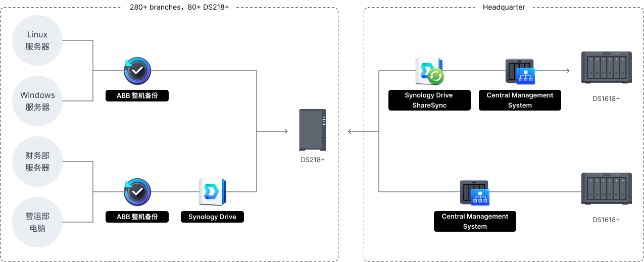
Task: Select the Windows 服务器 circle node
Action: pyautogui.click(x=37, y=101)
